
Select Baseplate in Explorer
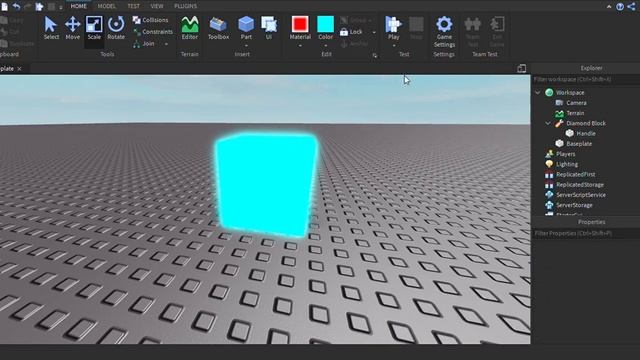click(x=579, y=144)
